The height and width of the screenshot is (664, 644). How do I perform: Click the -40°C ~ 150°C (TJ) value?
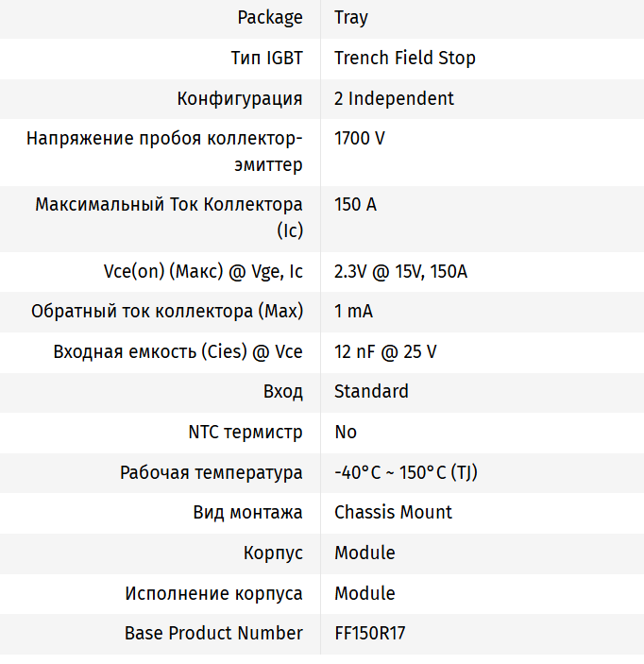(406, 472)
